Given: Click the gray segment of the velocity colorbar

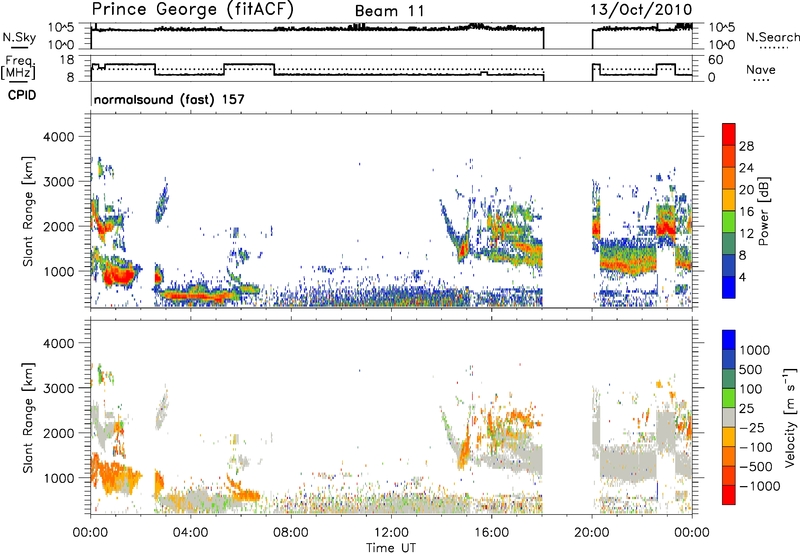Looking at the screenshot, I should tap(729, 417).
